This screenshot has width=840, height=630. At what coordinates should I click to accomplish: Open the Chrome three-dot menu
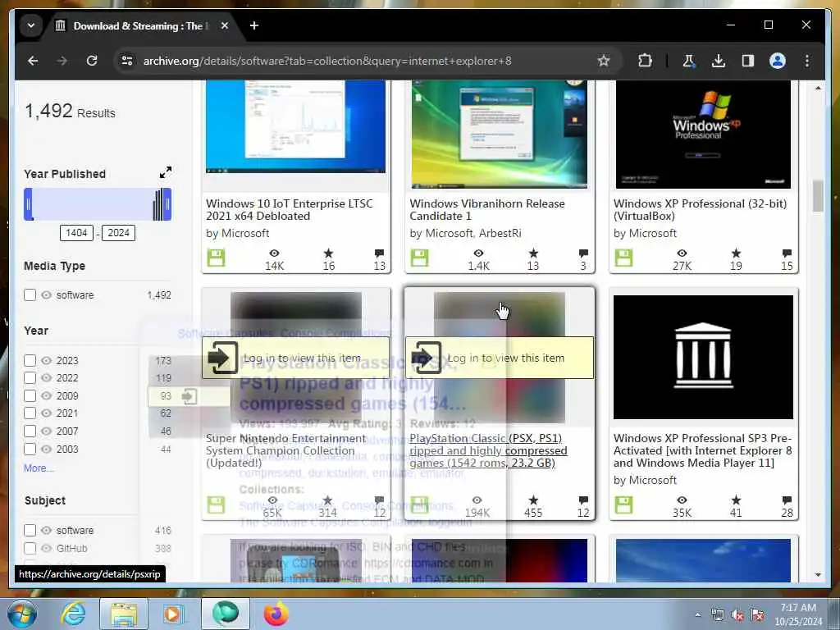pyautogui.click(x=807, y=61)
